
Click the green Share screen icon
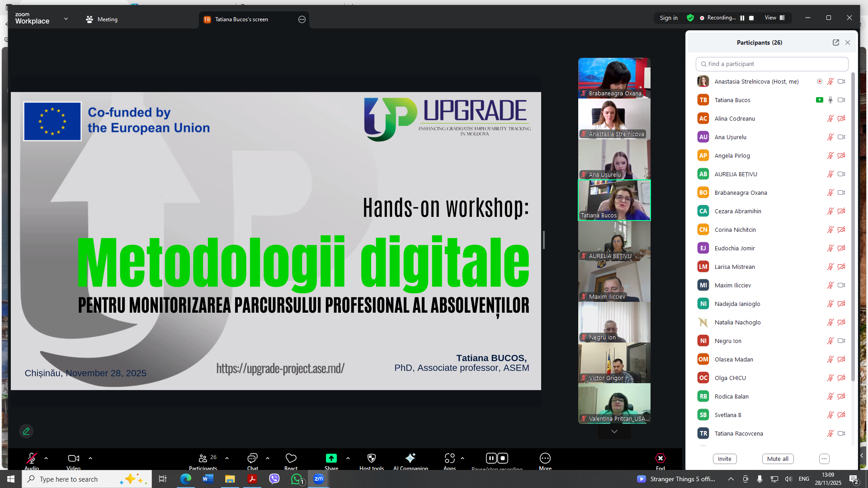pyautogui.click(x=331, y=458)
